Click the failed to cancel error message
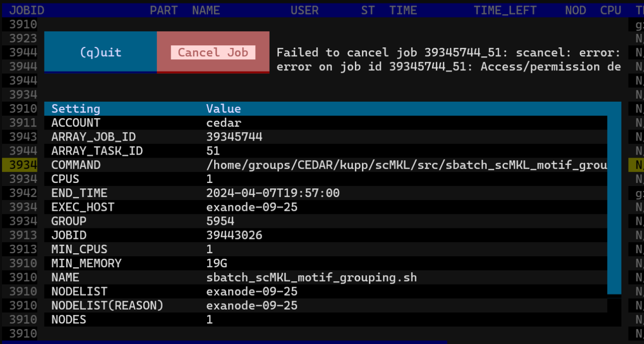 pos(448,60)
